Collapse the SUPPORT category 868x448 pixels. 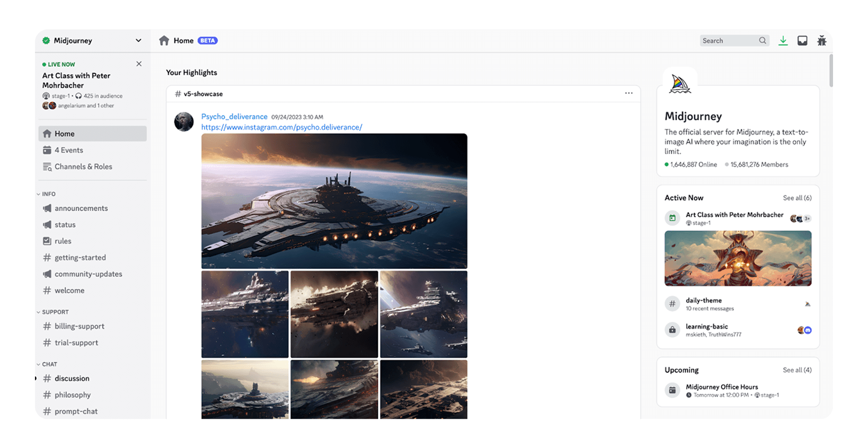pyautogui.click(x=52, y=312)
